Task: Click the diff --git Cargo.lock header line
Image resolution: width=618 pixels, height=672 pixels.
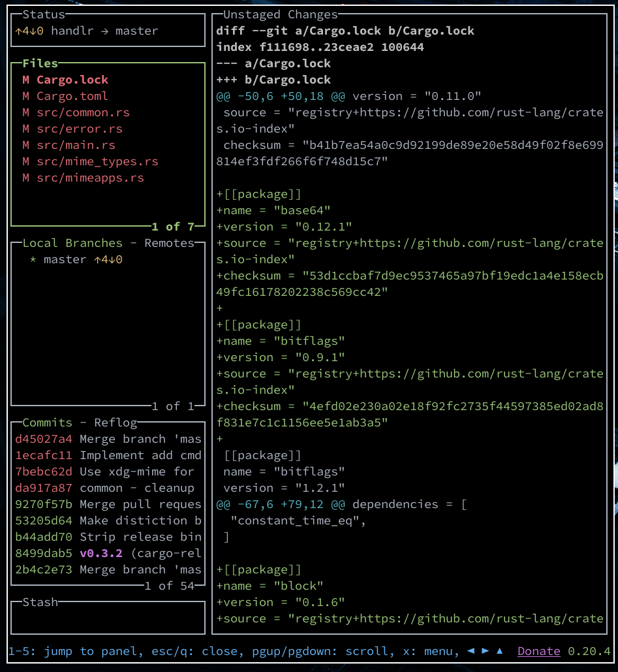Action: 345,31
